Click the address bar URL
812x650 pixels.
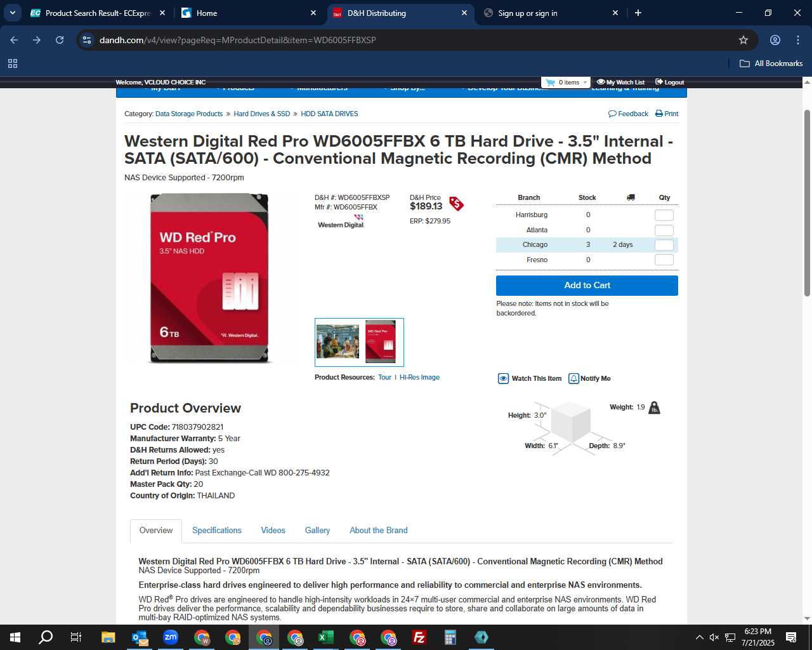(238, 40)
